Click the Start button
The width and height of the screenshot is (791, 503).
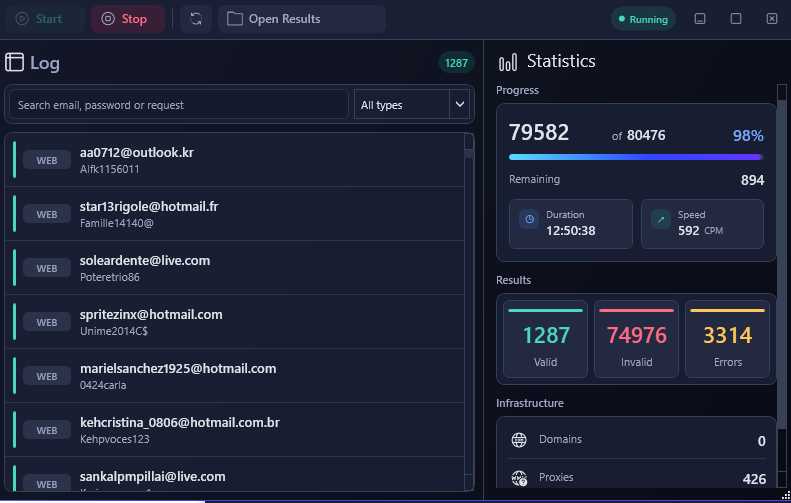coord(44,19)
